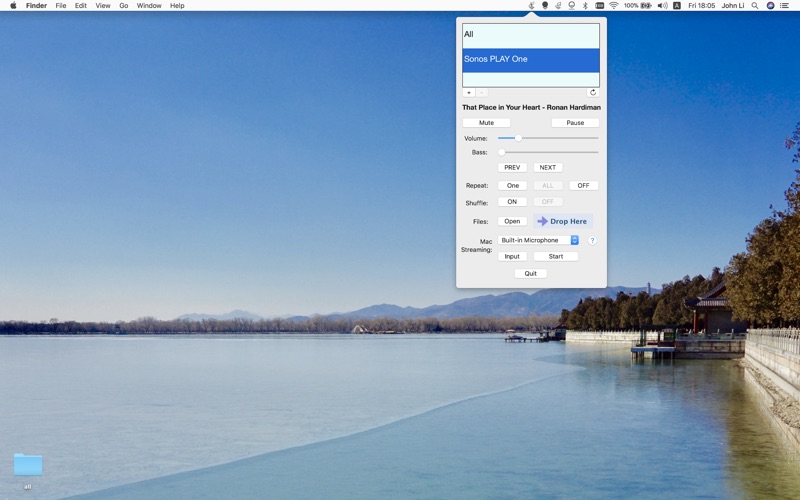Start Mac streaming
Image resolution: width=800 pixels, height=500 pixels.
tap(556, 256)
